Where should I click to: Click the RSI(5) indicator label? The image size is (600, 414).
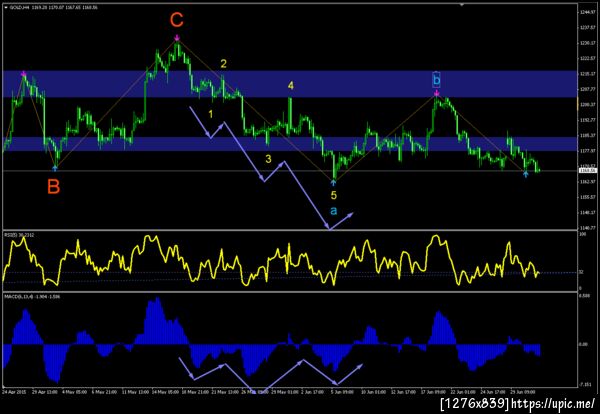(x=20, y=235)
